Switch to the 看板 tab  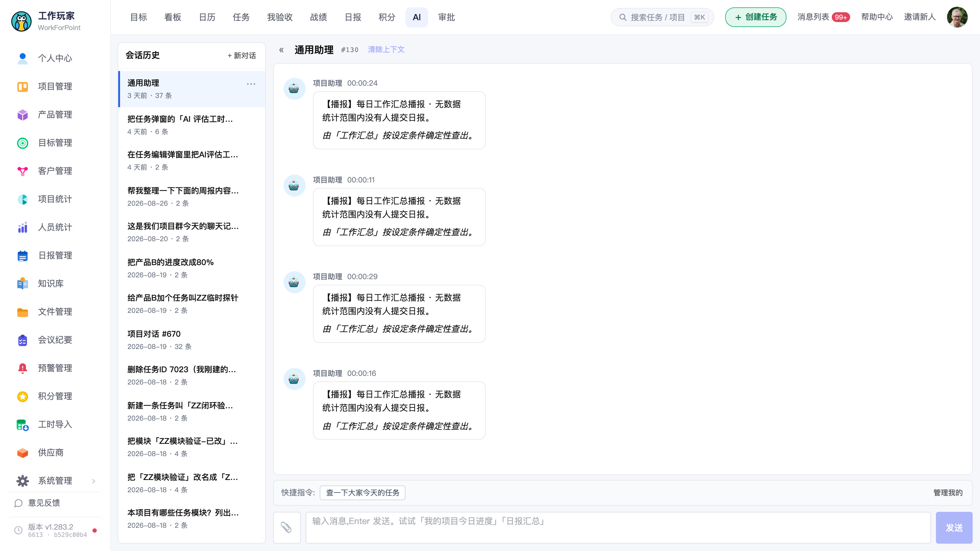[x=173, y=17]
